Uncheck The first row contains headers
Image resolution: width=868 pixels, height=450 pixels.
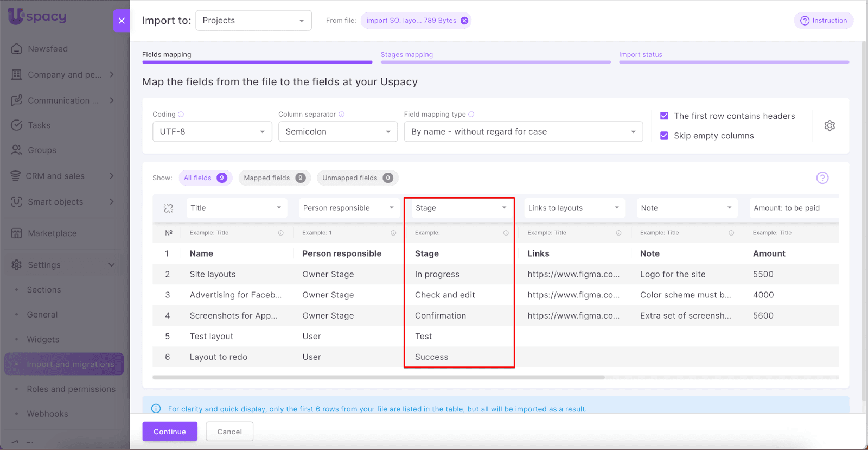tap(664, 116)
